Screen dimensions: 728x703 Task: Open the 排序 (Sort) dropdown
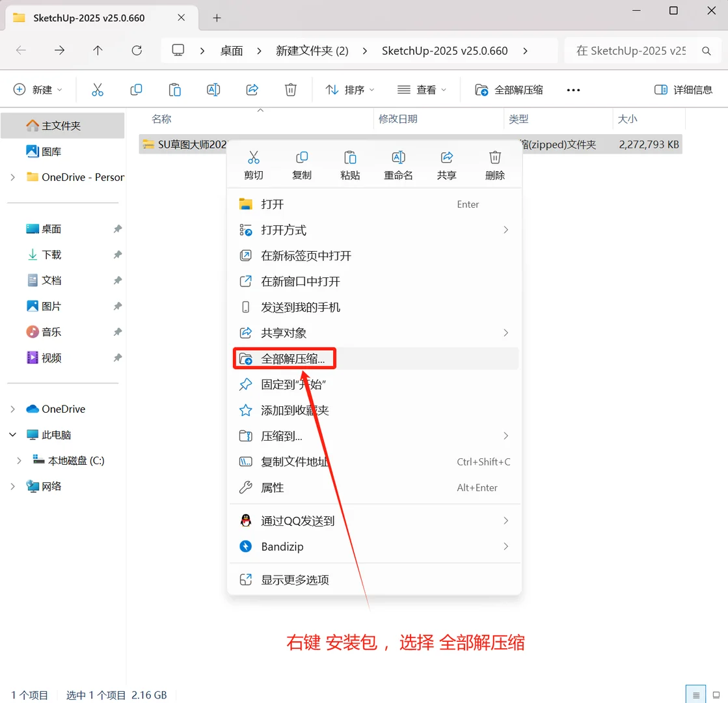pos(349,89)
